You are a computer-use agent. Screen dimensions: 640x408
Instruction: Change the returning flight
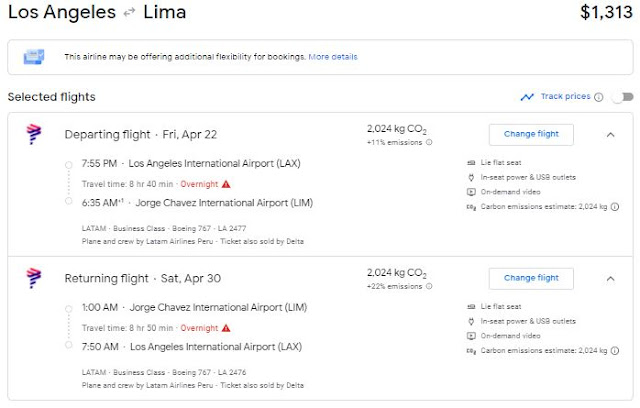pyautogui.click(x=531, y=277)
